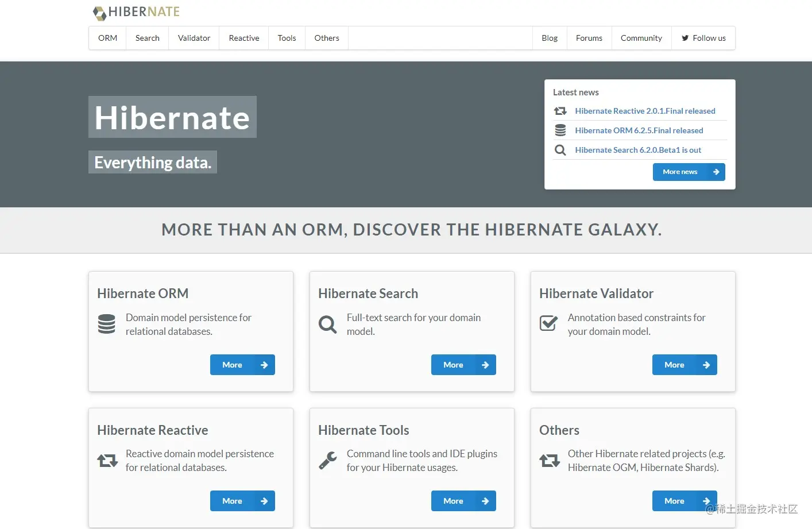Click the Full-text search description text
The image size is (812, 529).
click(x=413, y=325)
